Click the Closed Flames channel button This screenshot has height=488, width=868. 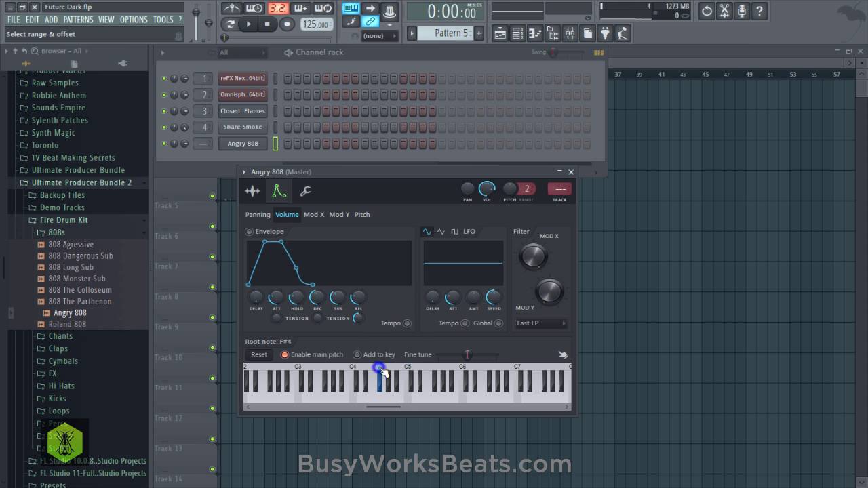click(x=242, y=111)
